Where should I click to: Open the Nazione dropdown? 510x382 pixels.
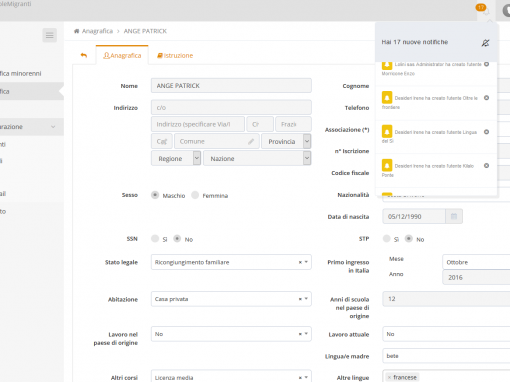point(257,158)
